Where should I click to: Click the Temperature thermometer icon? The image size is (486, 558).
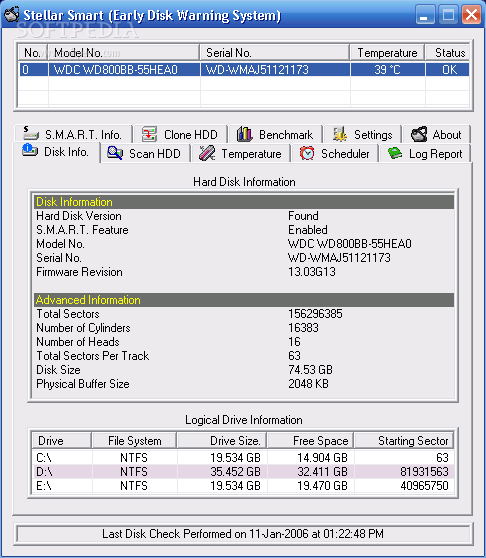tap(207, 153)
